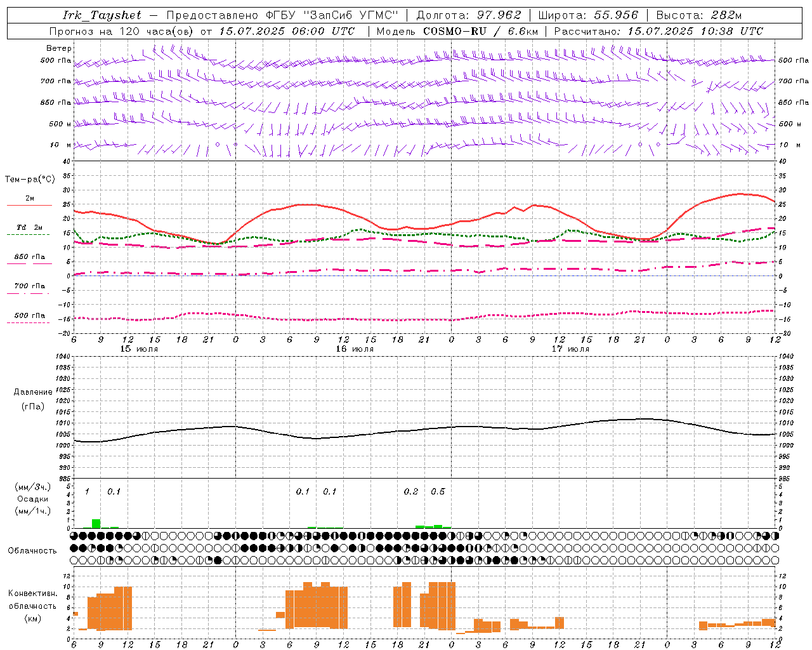Click the Td 2м dew point legend entry

(x=30, y=227)
